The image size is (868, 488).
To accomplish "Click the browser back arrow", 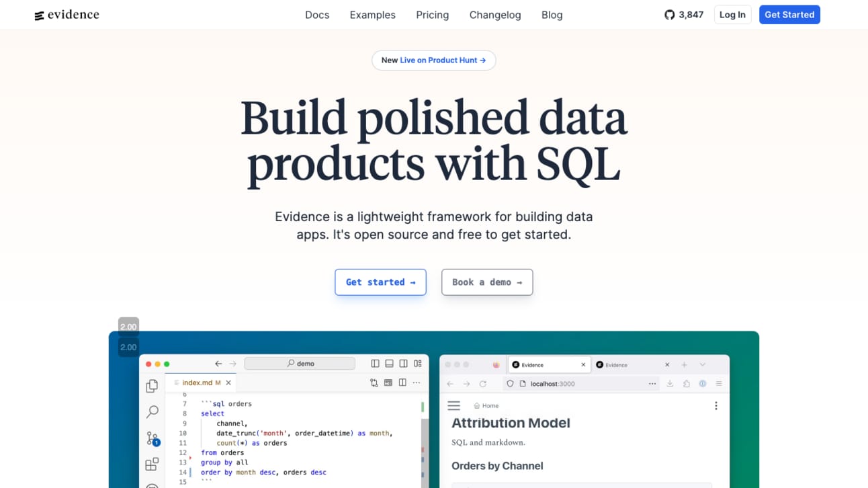I will click(450, 384).
